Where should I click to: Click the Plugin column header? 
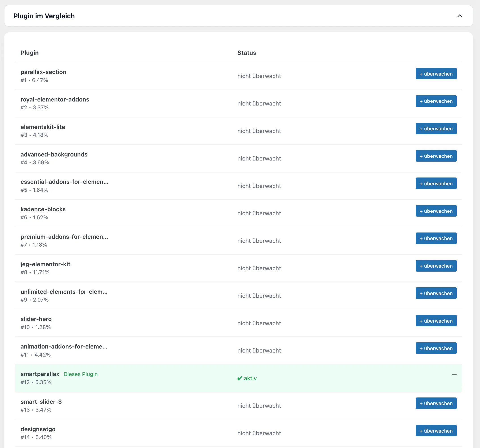point(29,53)
